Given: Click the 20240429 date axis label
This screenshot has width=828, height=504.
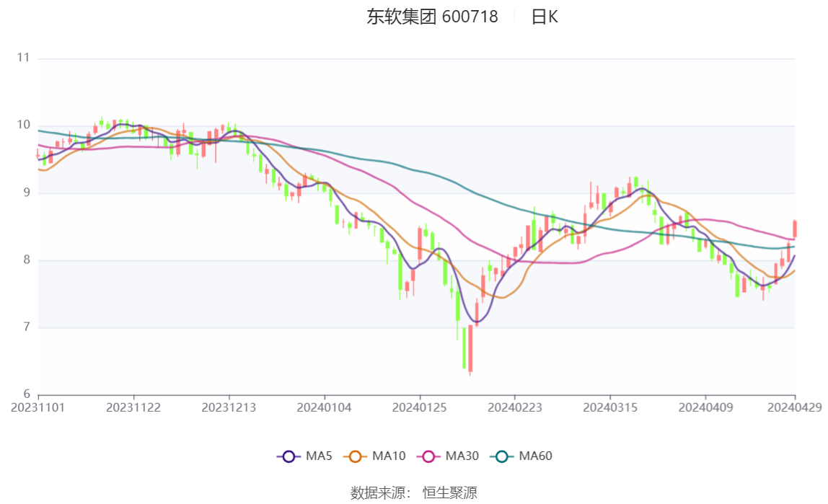Looking at the screenshot, I should tap(794, 407).
